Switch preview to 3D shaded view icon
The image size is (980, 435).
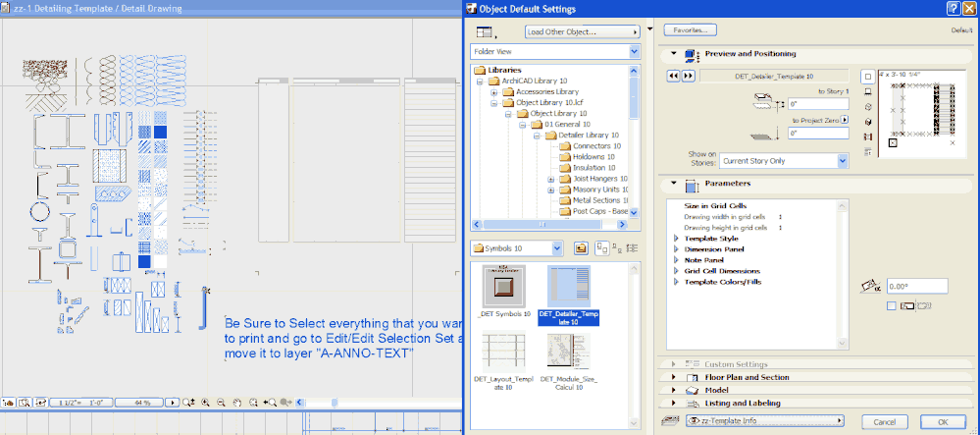click(x=867, y=122)
